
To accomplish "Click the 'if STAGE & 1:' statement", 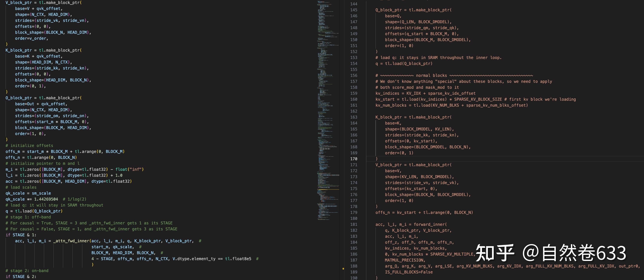I will pyautogui.click(x=21, y=235).
